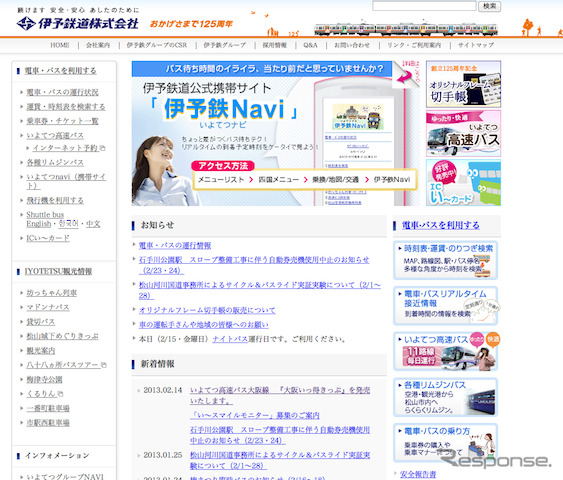Click 市駅西駐車場 sidebar link
This screenshot has height=480, width=563.
pos(48,423)
